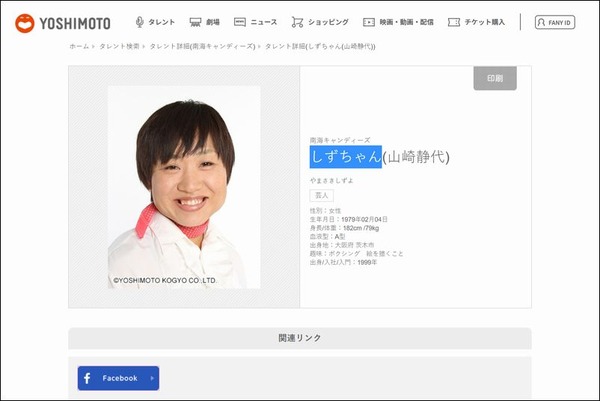Click the 出身地 大阪府 茨木市 line
The image size is (600, 401).
click(342, 245)
